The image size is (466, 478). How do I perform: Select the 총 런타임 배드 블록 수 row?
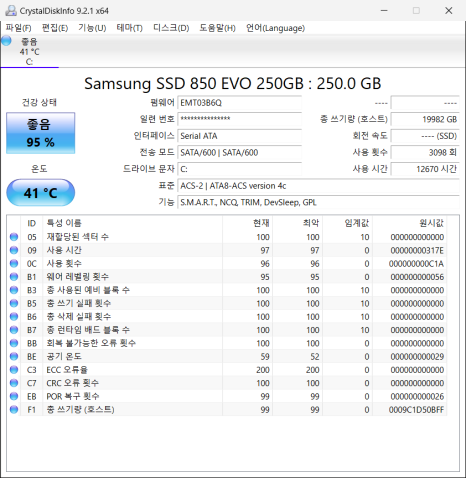point(227,330)
